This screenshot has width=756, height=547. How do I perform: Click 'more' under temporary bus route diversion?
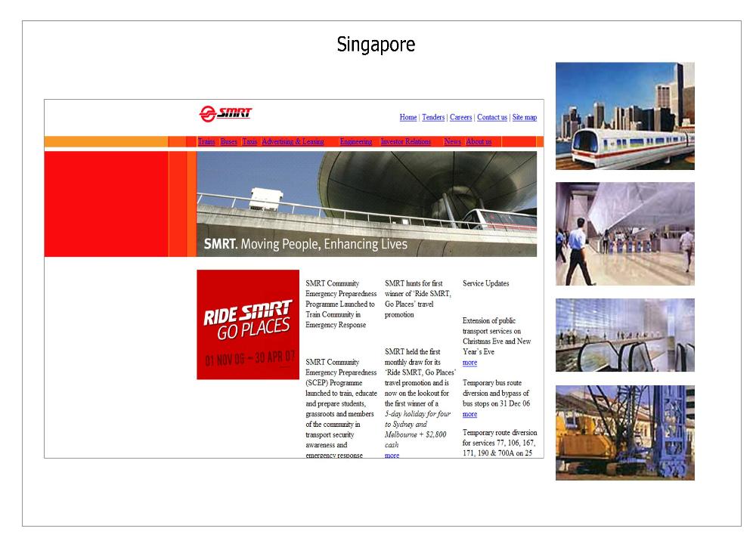(469, 414)
